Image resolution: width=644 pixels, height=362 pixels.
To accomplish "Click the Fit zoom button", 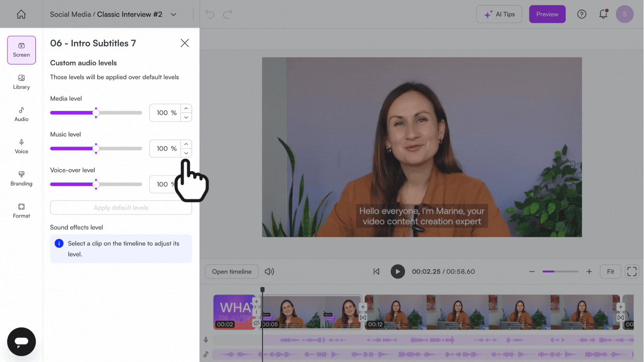I will click(610, 271).
